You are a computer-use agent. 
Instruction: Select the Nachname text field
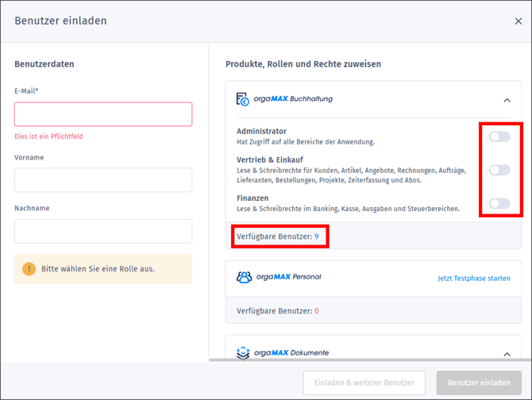[x=103, y=231]
